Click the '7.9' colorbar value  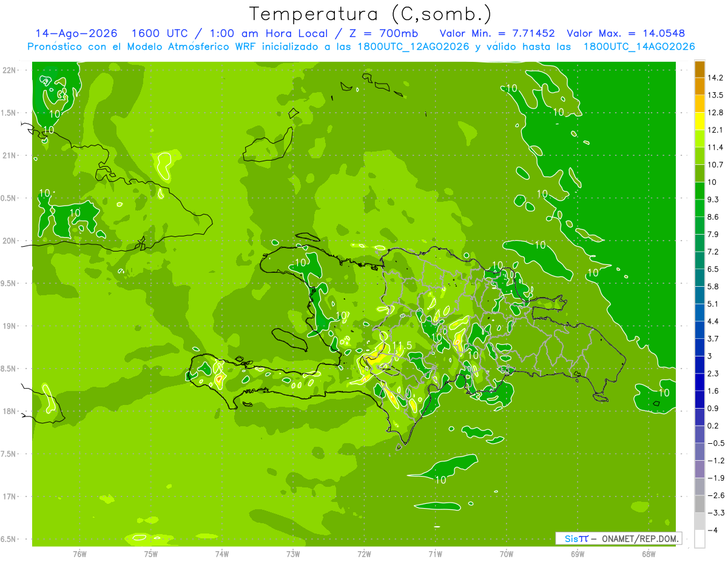coord(713,234)
